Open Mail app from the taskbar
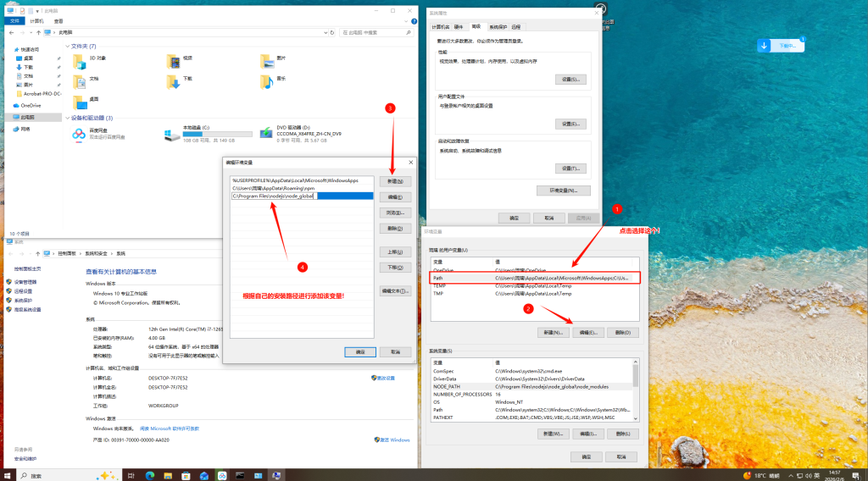868x481 pixels. tap(203, 475)
